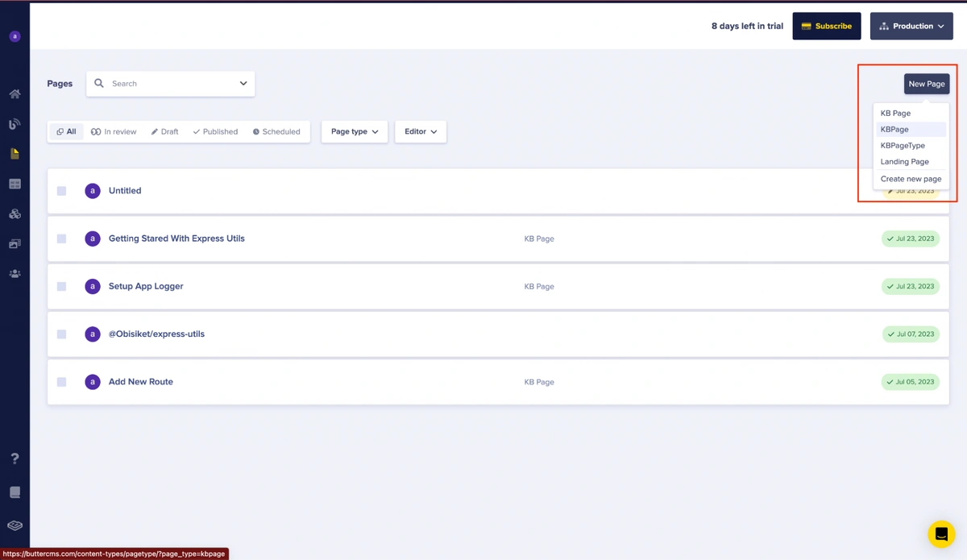Click the account avatar at sidebar top
The image size is (967, 560).
tap(15, 36)
